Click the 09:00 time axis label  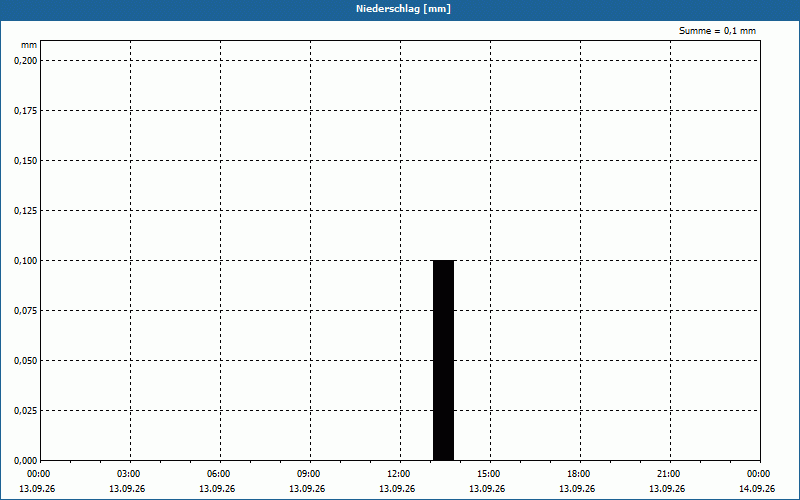tap(308, 474)
